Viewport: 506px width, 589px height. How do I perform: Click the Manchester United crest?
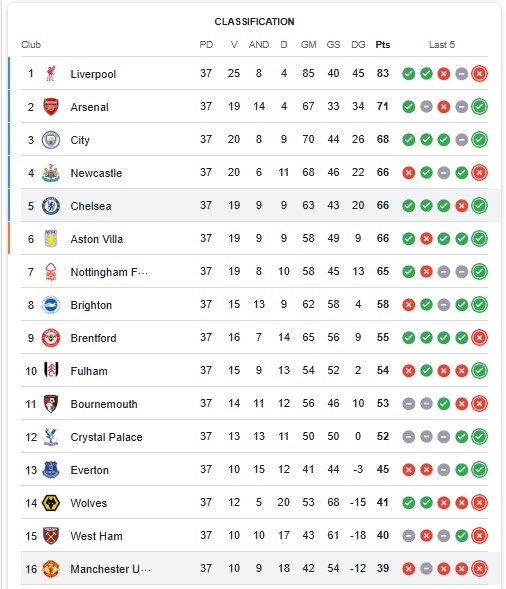(51, 569)
